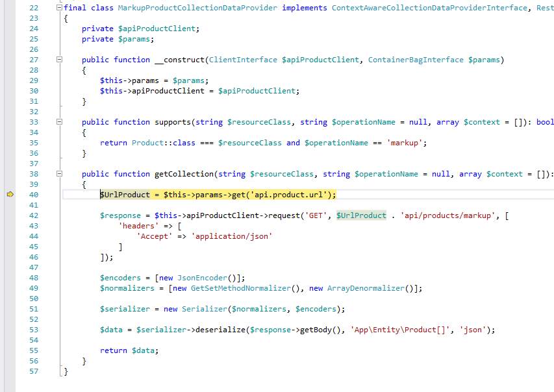Click the class name MarkupProductCollectionDataProvider
The width and height of the screenshot is (554, 392).
tap(197, 8)
